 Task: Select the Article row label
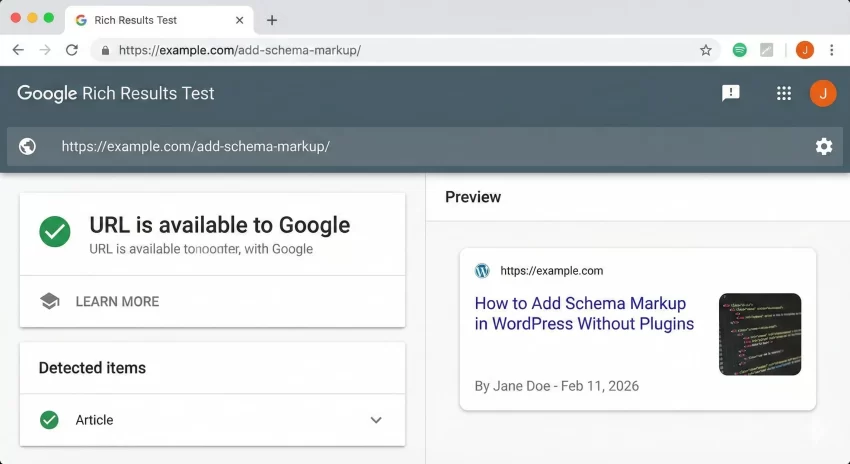coord(94,420)
